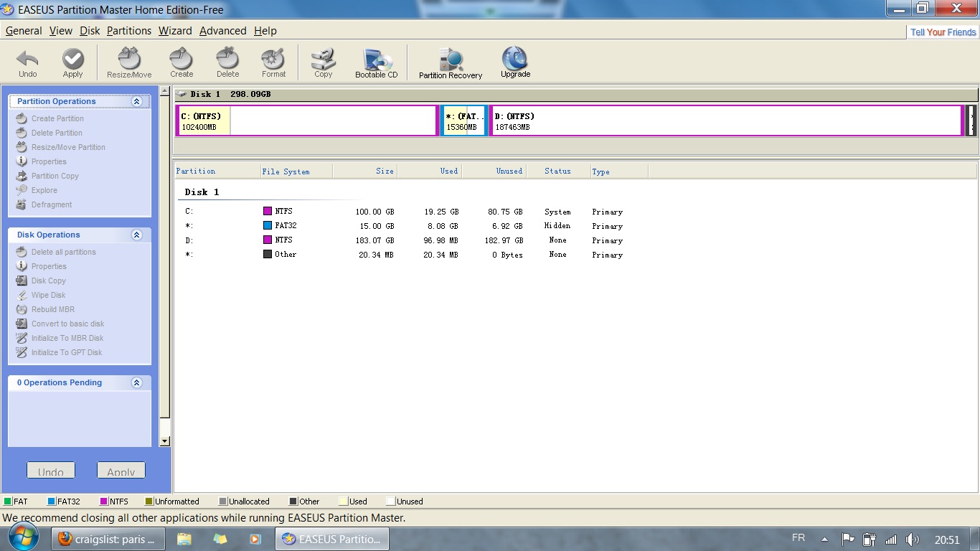Select Resize/Move Partition in sidebar
980x551 pixels.
pyautogui.click(x=68, y=147)
